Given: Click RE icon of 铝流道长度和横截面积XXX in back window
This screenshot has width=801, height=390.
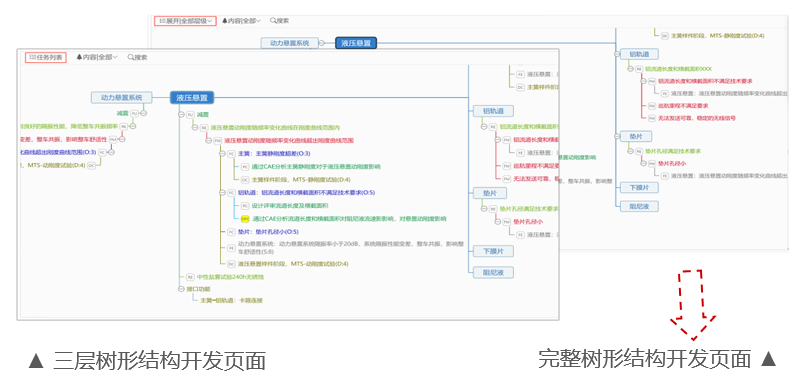Looking at the screenshot, I should click(x=638, y=68).
